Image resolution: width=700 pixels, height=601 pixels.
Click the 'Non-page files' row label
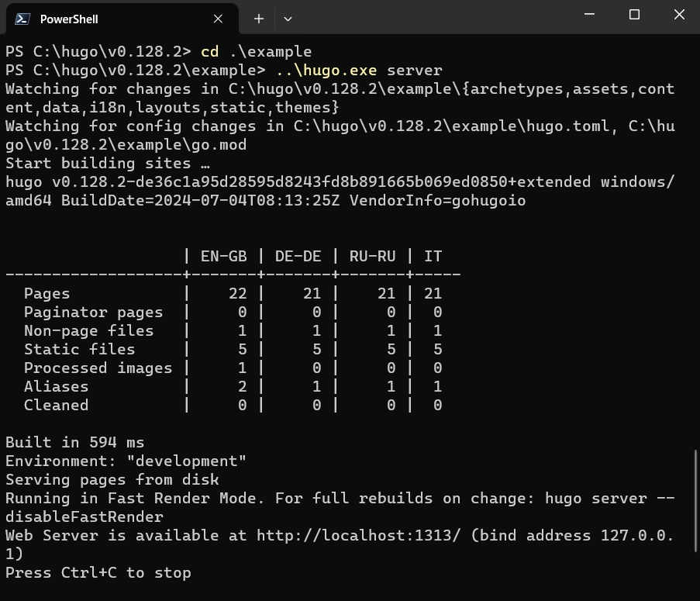tap(89, 331)
